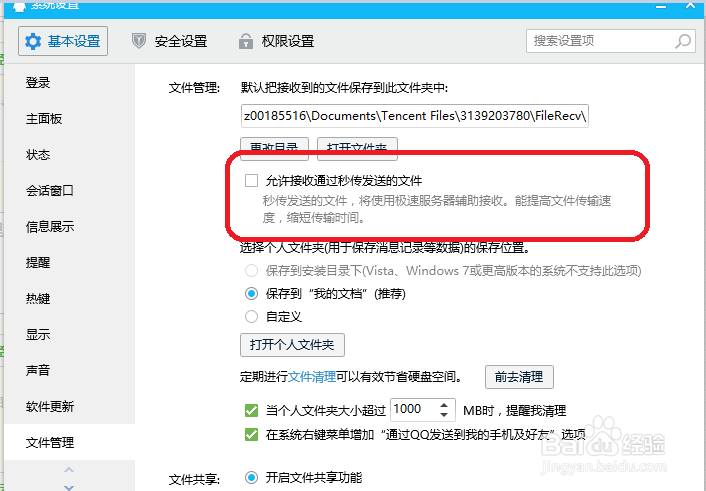The image size is (706, 491).
Task: Click sidebar scroll down chevron
Action: pos(69,487)
